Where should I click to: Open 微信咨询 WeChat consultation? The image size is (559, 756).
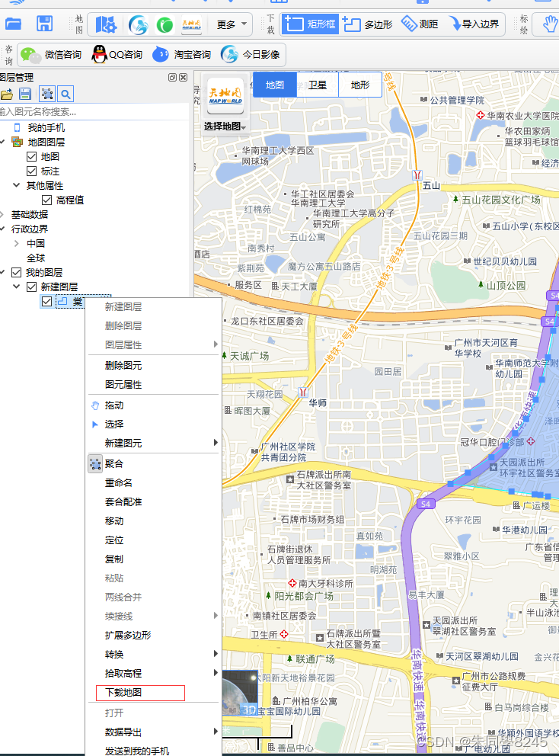(51, 54)
